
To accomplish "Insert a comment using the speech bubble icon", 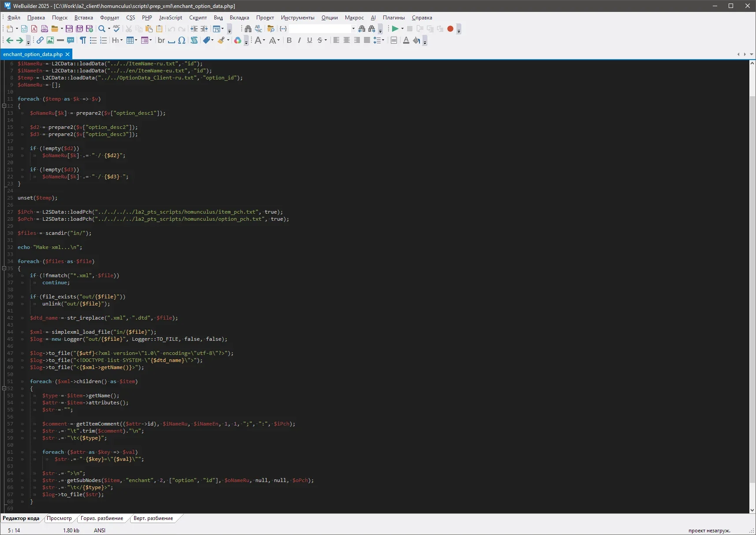I will [x=71, y=41].
